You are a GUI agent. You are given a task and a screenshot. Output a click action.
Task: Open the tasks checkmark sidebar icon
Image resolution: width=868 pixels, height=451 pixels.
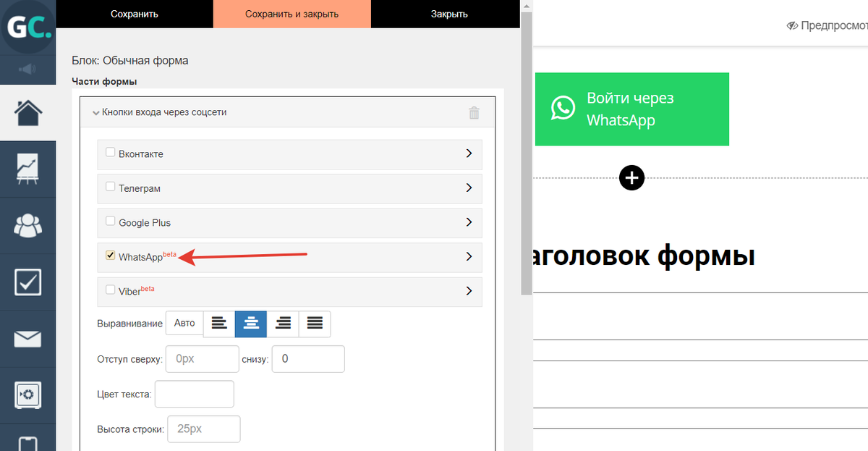coord(27,282)
